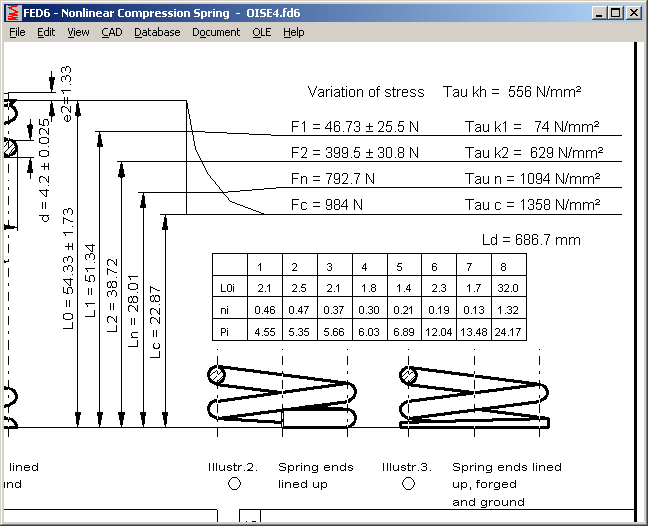648x526 pixels.
Task: Minimize the FED6 window
Action: tap(598, 13)
